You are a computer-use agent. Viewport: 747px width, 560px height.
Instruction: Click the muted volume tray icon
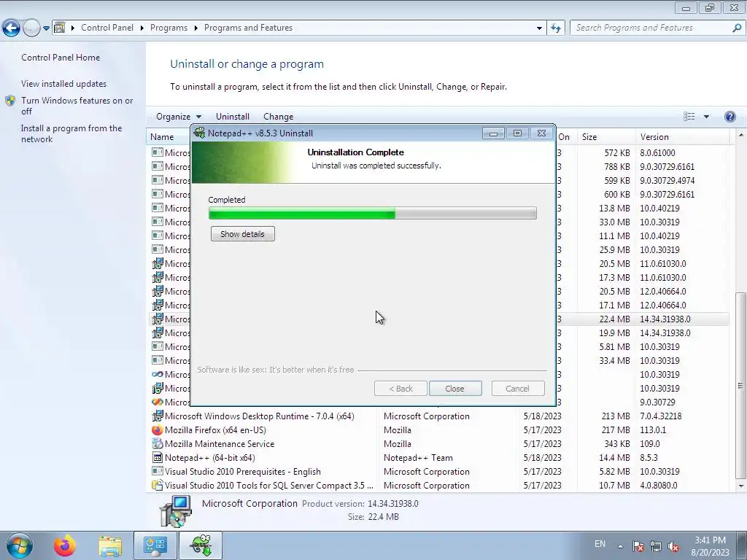point(673,546)
